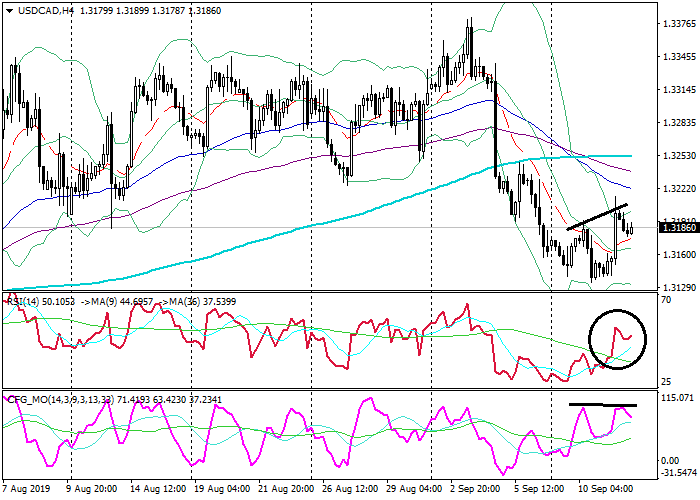Select the horizontal line on CFG_MO panel
Viewport: 700px width, 500px height.
602,405
